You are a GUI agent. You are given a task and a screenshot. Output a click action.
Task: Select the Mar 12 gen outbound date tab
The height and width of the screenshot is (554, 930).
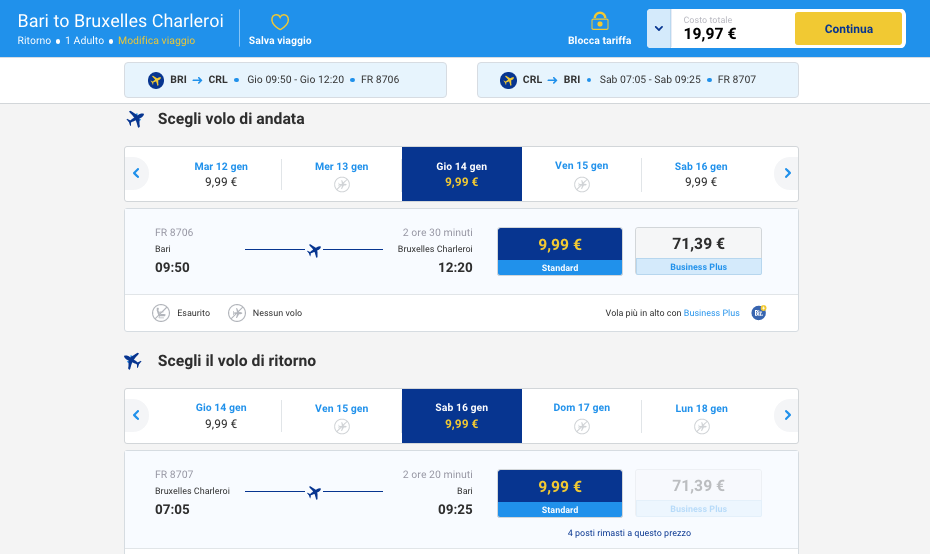coord(221,174)
